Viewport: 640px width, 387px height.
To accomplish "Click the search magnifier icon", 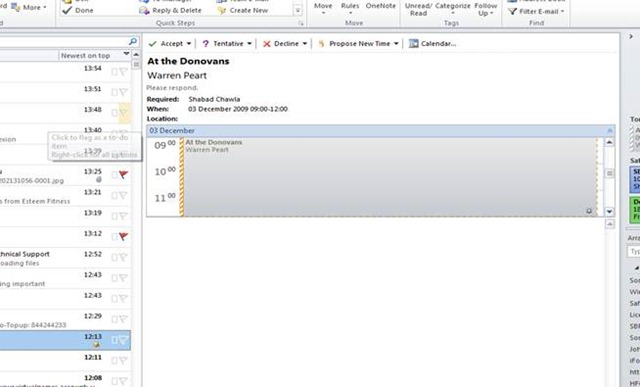I will point(133,41).
